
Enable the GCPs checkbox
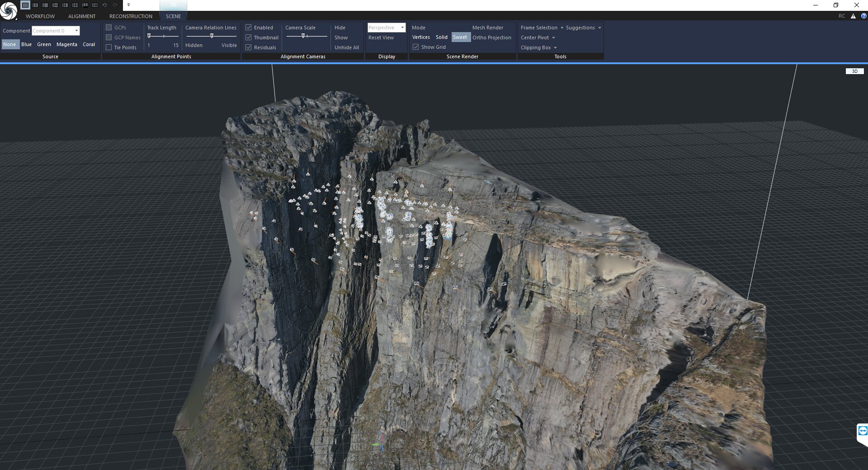pyautogui.click(x=108, y=28)
